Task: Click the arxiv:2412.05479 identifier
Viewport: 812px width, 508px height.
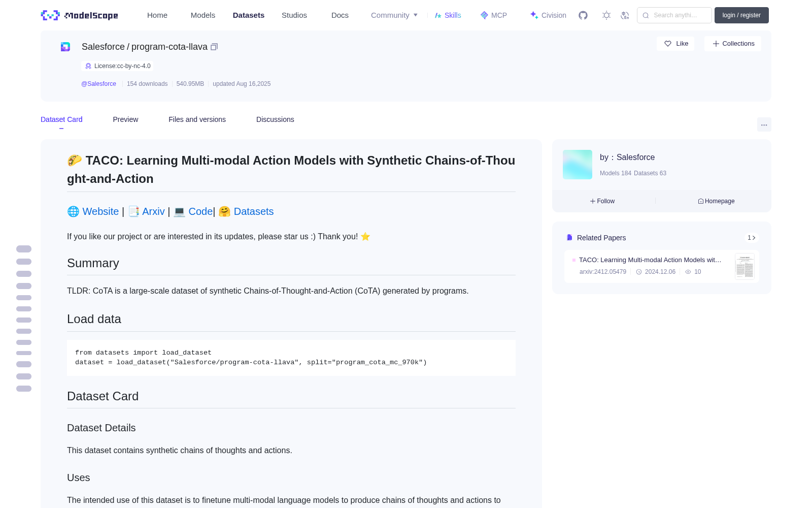Action: click(x=603, y=272)
